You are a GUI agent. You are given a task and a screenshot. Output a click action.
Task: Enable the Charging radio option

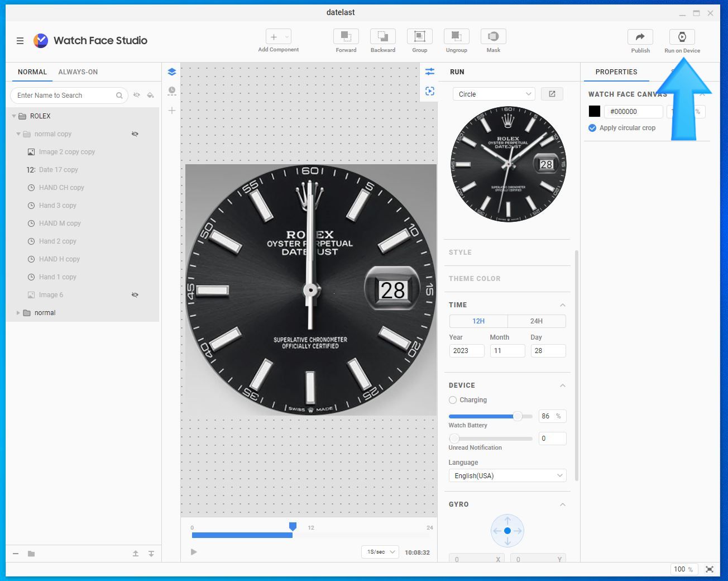[x=453, y=400]
